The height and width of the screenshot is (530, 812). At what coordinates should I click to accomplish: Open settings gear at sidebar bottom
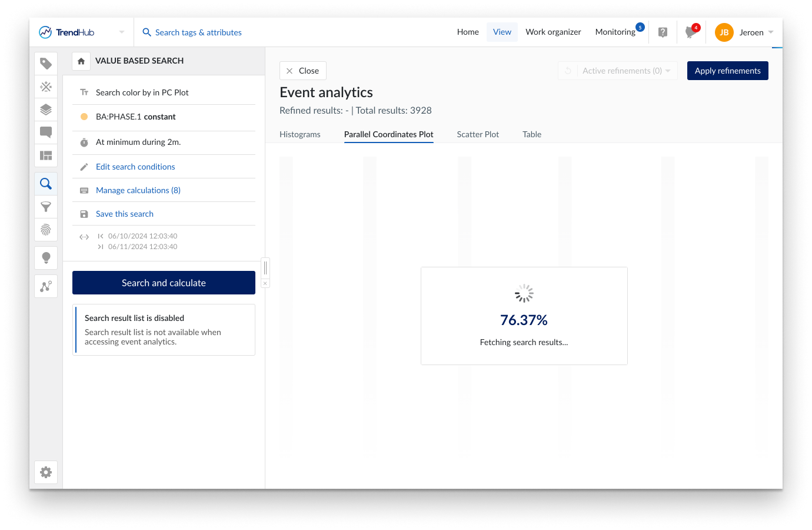point(46,472)
